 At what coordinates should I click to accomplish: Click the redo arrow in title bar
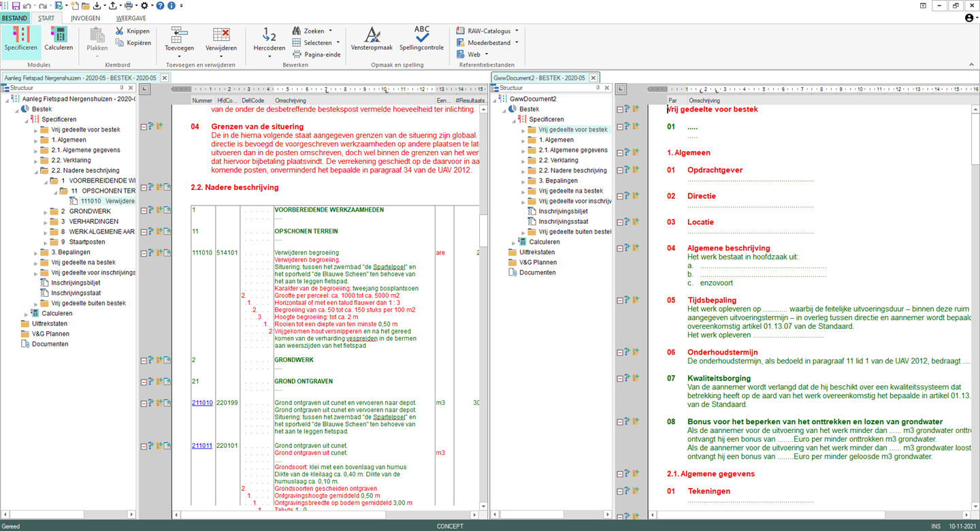(42, 5)
